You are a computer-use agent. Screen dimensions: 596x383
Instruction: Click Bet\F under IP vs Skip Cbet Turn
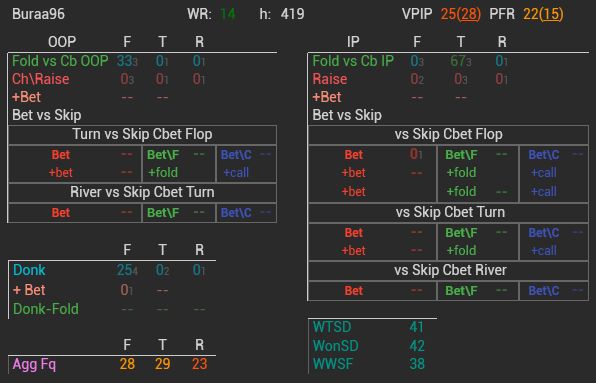click(x=461, y=233)
